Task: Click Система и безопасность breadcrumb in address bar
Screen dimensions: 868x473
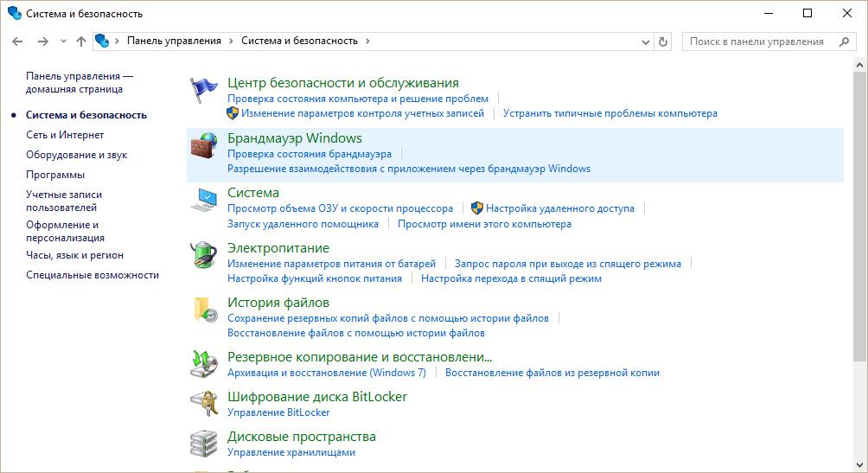Action: (x=299, y=41)
